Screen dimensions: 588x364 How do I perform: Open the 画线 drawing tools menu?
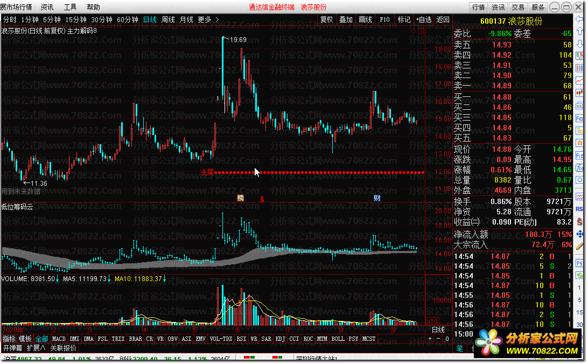365,19
